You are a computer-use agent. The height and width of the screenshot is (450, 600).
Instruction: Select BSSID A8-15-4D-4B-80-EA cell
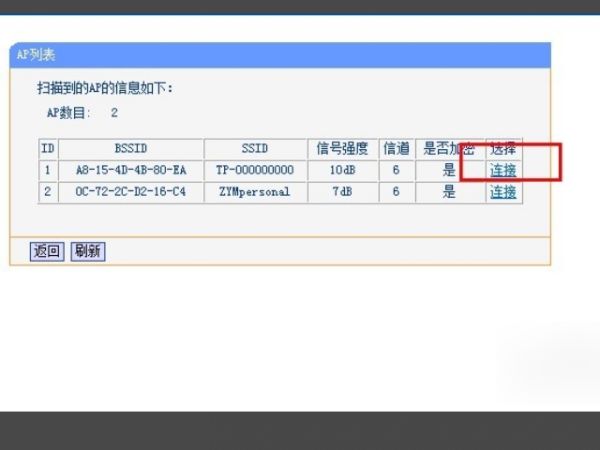click(x=130, y=170)
